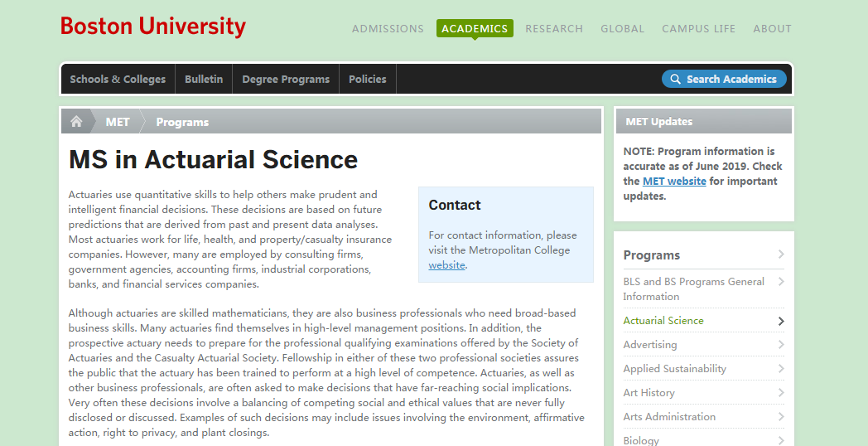868x446 pixels.
Task: Switch to the Degree Programs tab
Action: 286,80
